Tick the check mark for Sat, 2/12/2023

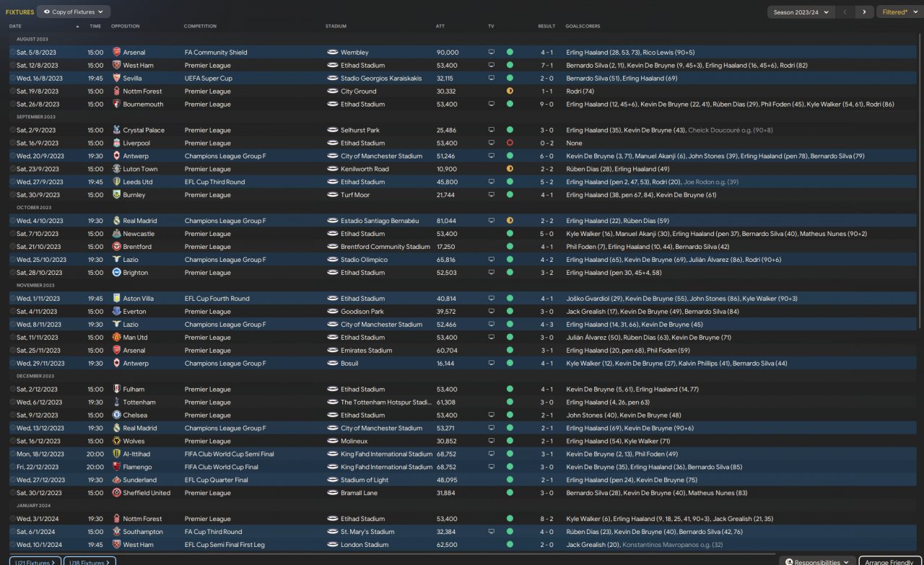(12, 390)
